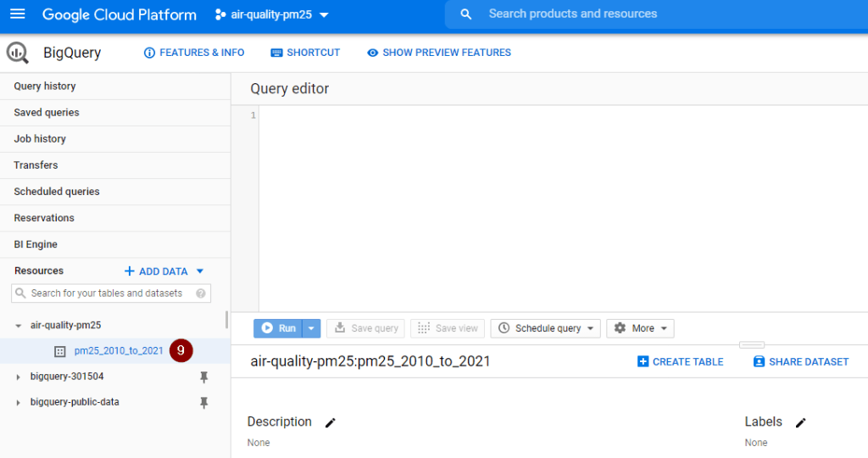Screen dimensions: 868x458
Task: Open the Run button dropdown arrow
Action: coord(313,328)
